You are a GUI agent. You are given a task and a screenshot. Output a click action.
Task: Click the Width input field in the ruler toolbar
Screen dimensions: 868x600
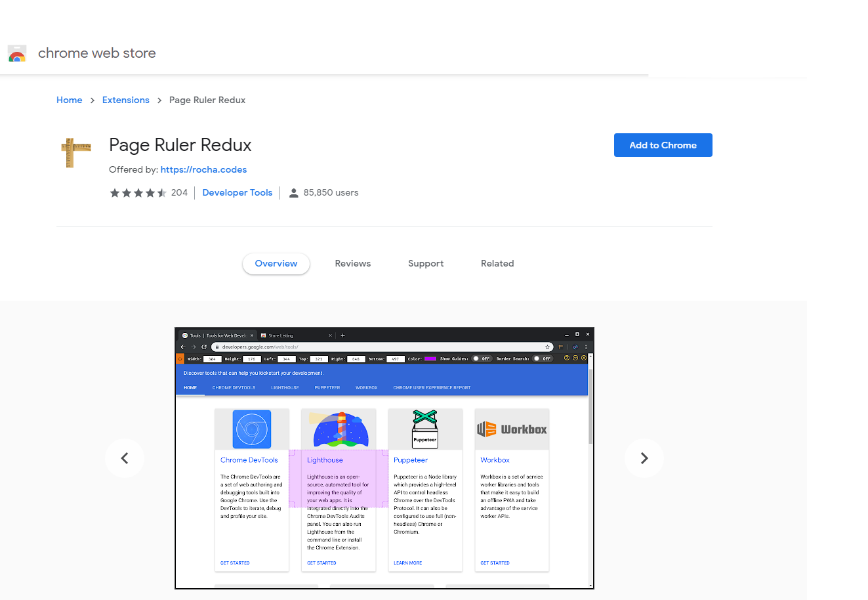click(x=212, y=359)
